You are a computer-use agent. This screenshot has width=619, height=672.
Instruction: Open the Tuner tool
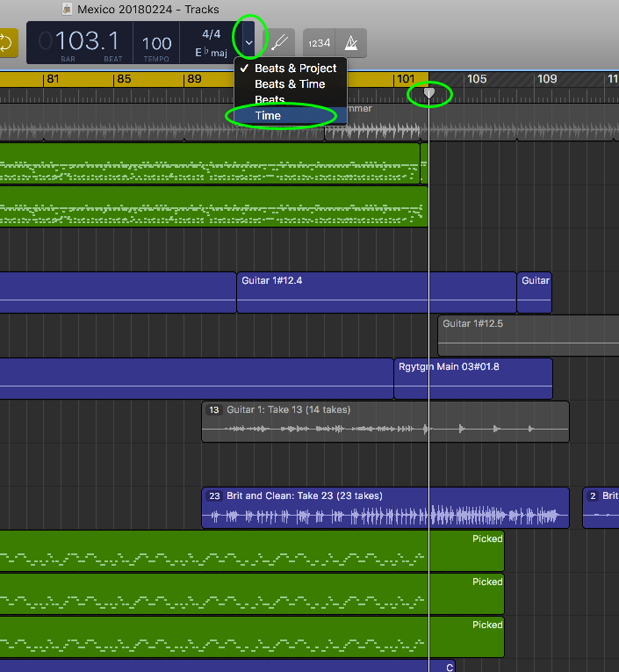point(279,43)
